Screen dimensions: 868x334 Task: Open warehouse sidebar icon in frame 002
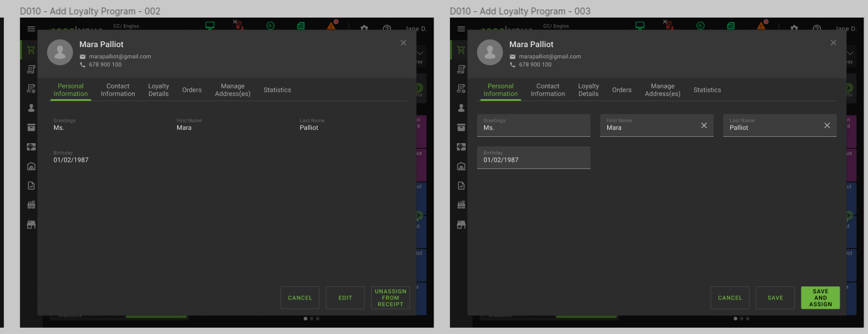tap(31, 166)
